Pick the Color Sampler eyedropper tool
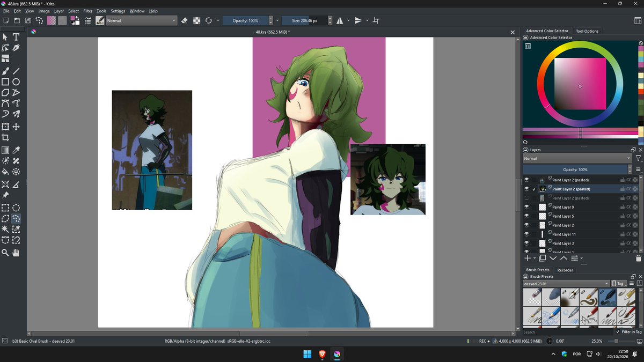Screen dimensions: 644x362 (x=16, y=150)
